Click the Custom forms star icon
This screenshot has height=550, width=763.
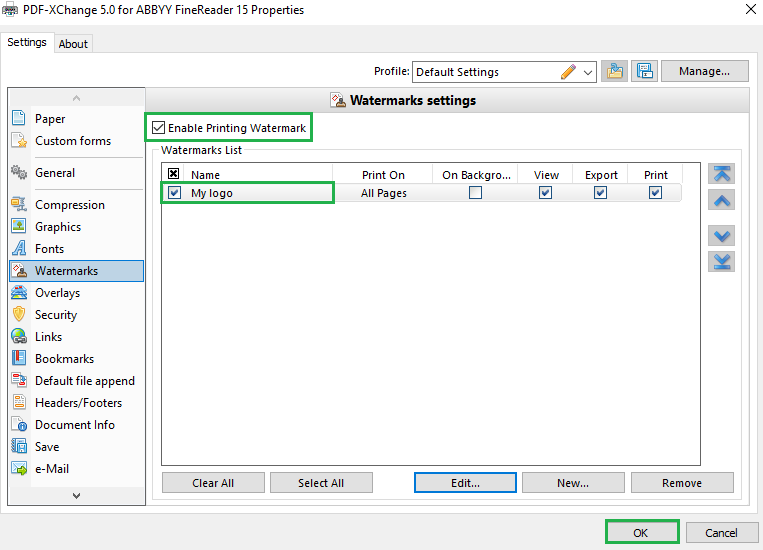[19, 140]
